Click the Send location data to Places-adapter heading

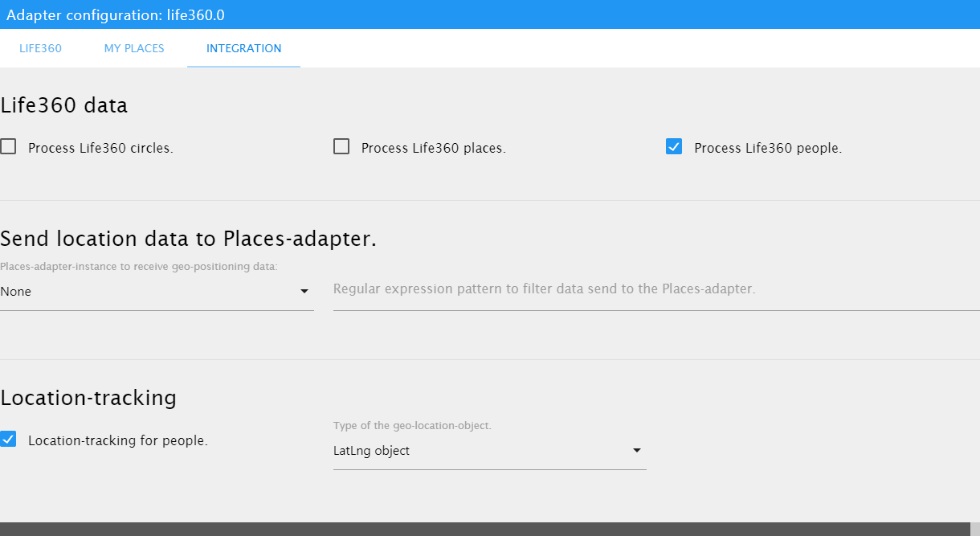(189, 239)
